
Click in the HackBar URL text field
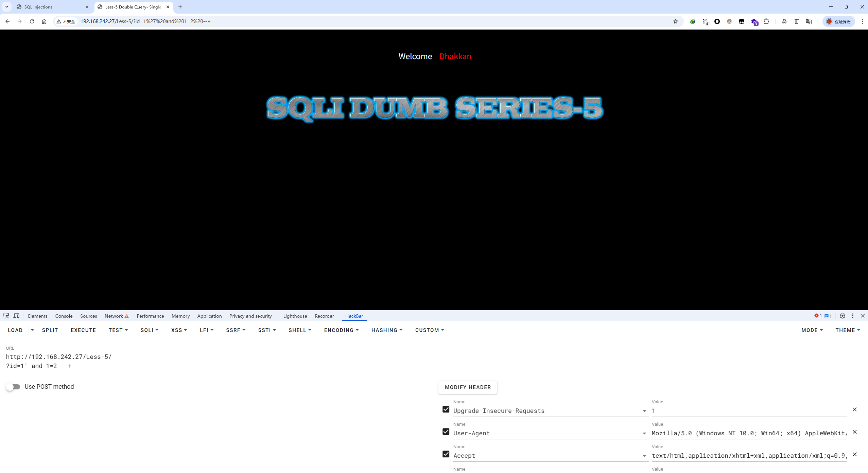434,361
